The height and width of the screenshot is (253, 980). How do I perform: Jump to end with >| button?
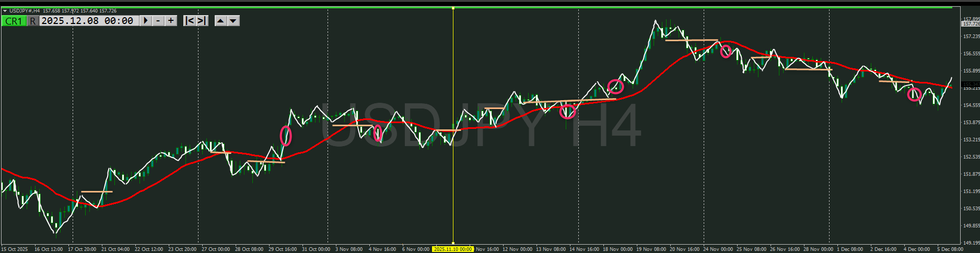click(x=202, y=21)
